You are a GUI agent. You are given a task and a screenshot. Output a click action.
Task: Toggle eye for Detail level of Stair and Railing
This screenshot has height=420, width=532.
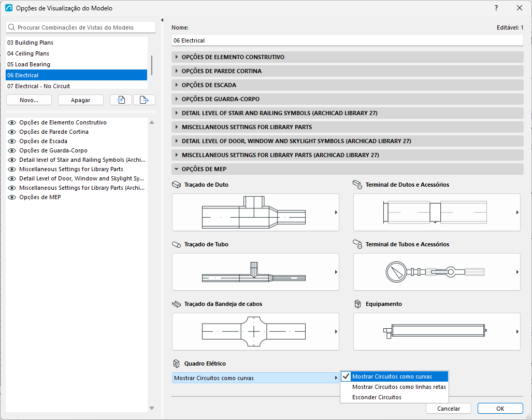(x=12, y=160)
